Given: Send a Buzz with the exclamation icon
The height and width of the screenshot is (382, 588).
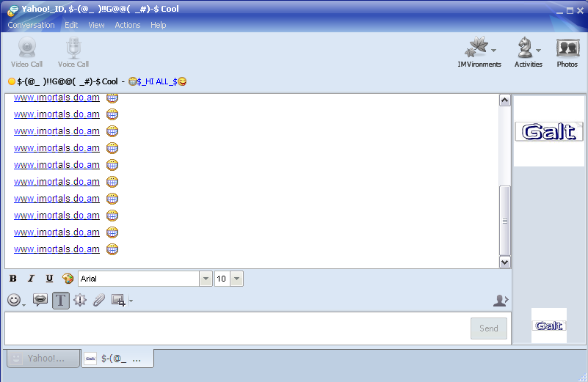Looking at the screenshot, I should coord(80,300).
